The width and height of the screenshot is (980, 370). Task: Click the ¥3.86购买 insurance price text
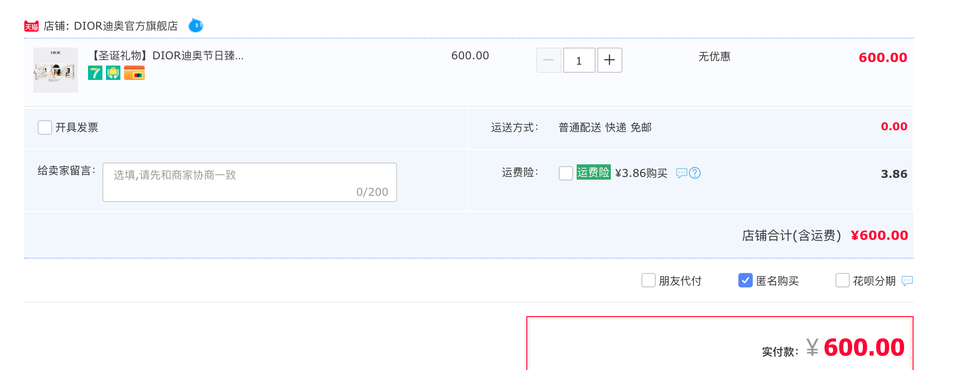[641, 173]
